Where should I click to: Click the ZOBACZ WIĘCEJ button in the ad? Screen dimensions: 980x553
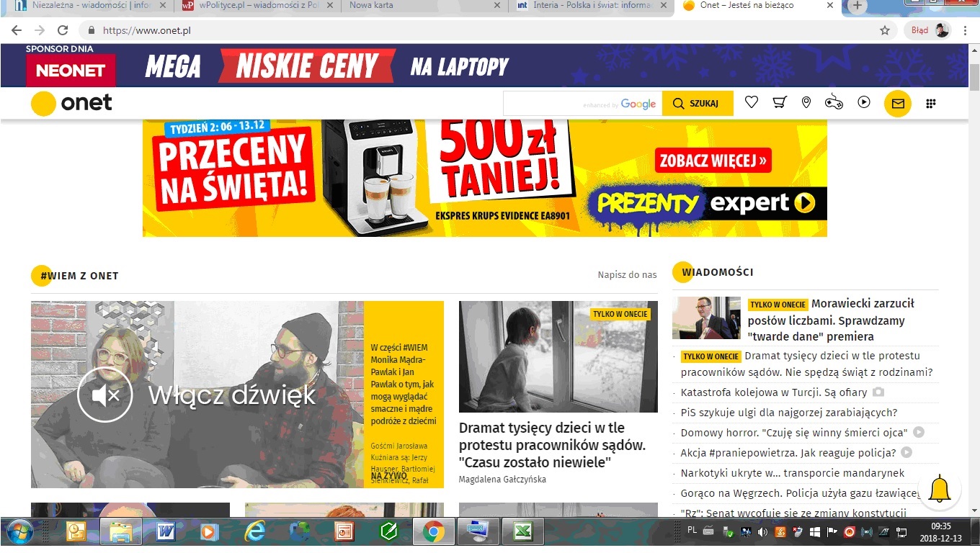[713, 160]
